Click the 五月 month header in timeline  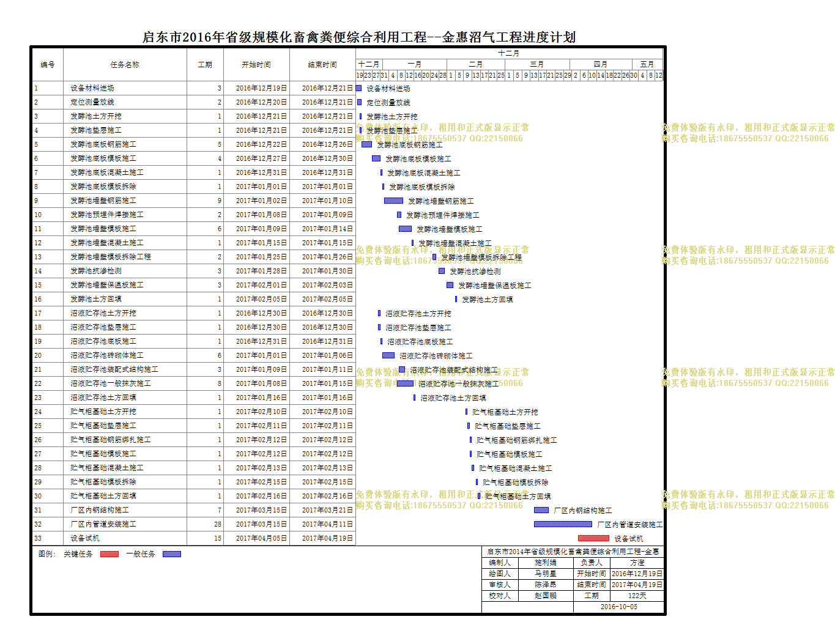coord(647,64)
